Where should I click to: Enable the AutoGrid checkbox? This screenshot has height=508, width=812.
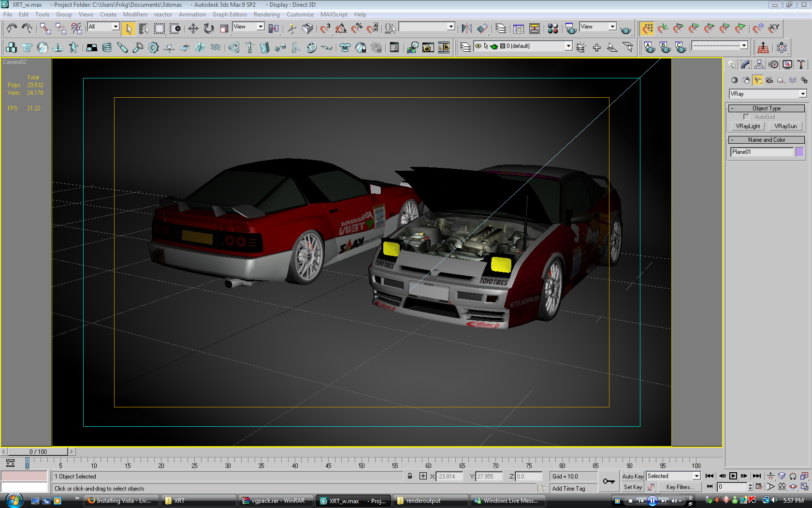click(x=746, y=117)
